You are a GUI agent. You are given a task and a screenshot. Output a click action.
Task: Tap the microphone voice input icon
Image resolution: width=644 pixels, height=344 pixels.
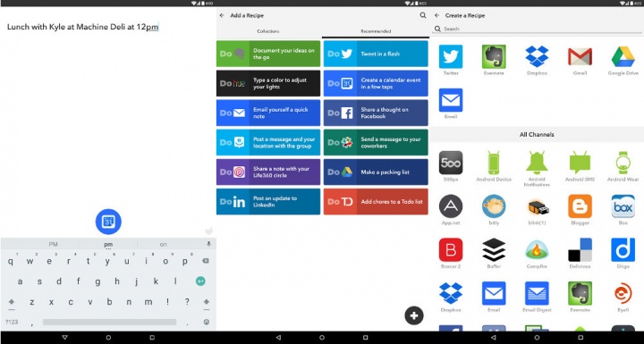208,244
